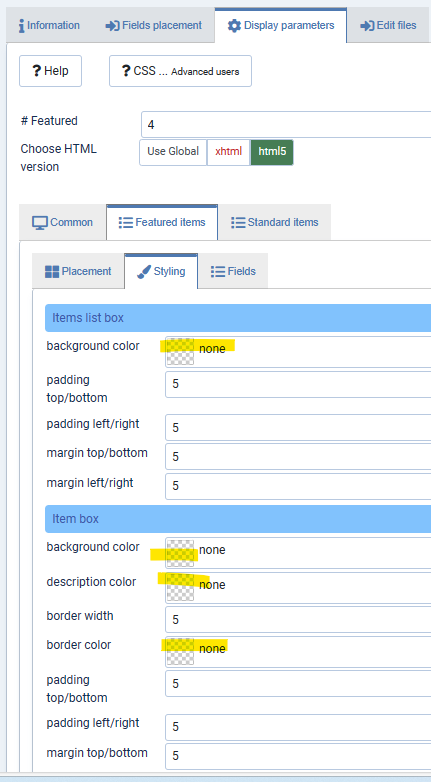431x782 pixels.
Task: Click the Help question mark button
Action: coord(50,71)
